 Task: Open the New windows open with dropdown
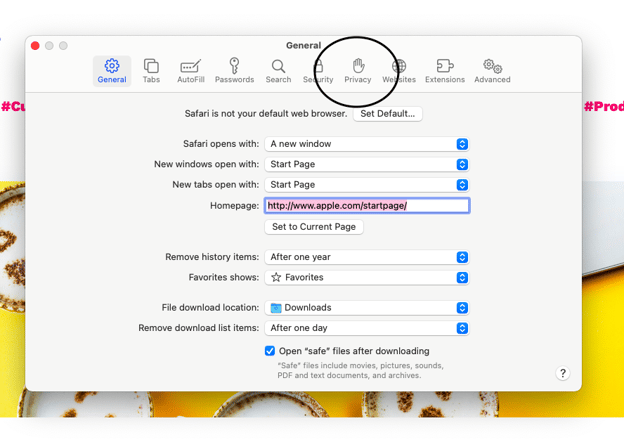point(367,164)
